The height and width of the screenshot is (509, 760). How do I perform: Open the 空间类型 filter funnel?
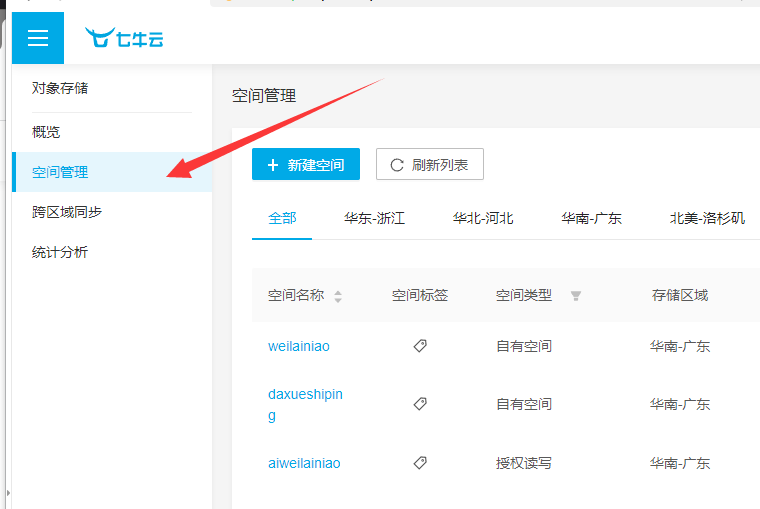point(576,296)
